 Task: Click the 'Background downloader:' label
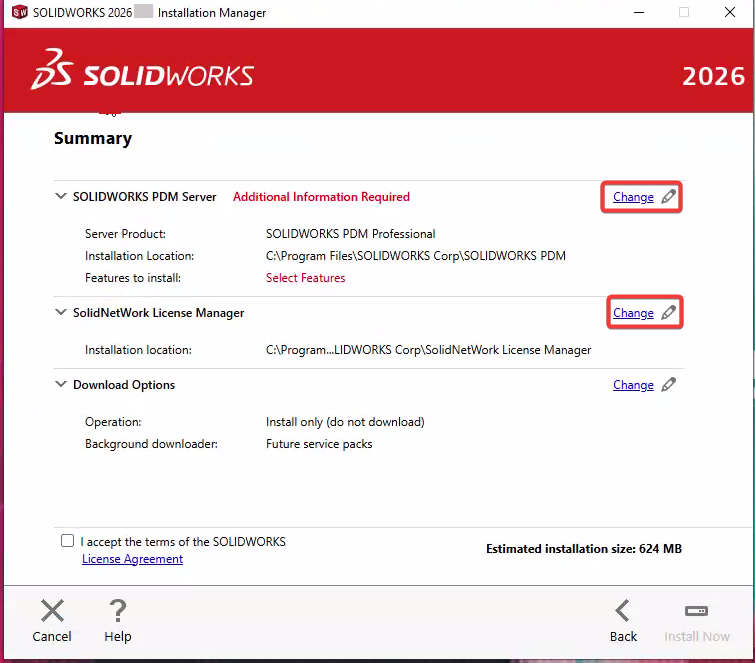[151, 444]
